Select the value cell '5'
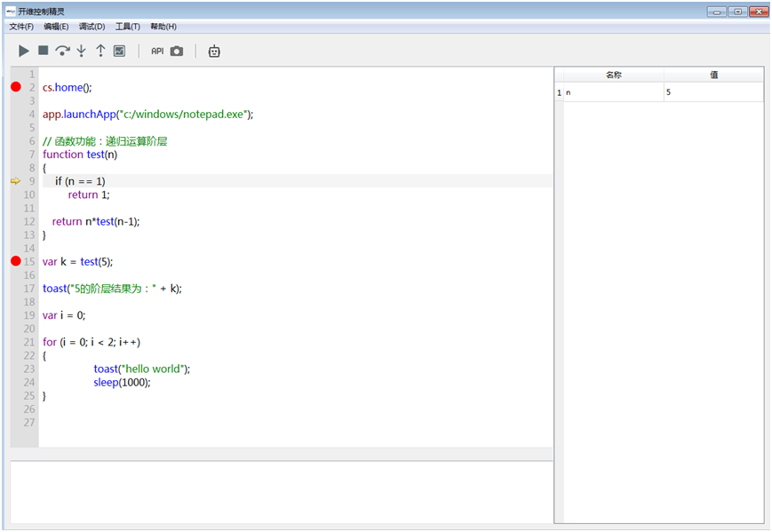This screenshot has height=532, width=772. point(714,92)
